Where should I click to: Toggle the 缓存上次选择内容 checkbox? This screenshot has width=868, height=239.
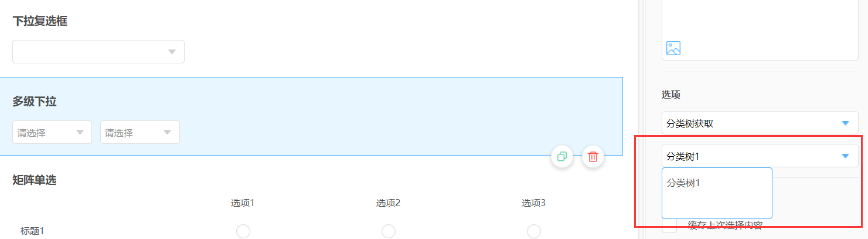point(669,226)
